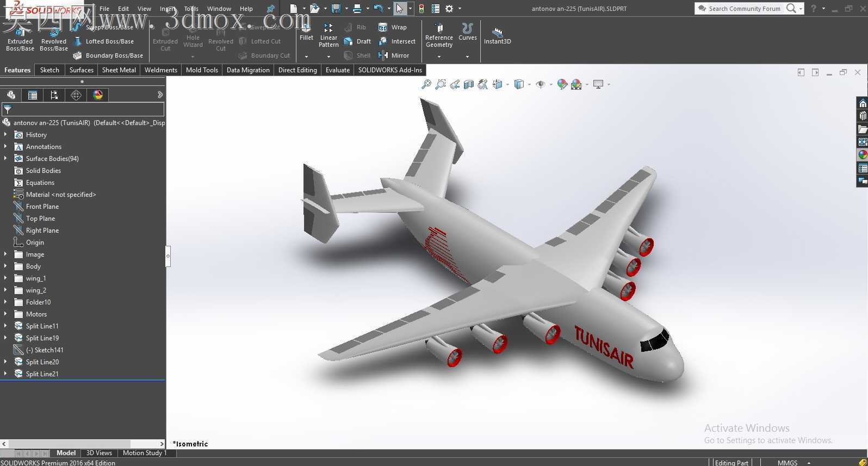Click Zoom to Area icon

441,84
